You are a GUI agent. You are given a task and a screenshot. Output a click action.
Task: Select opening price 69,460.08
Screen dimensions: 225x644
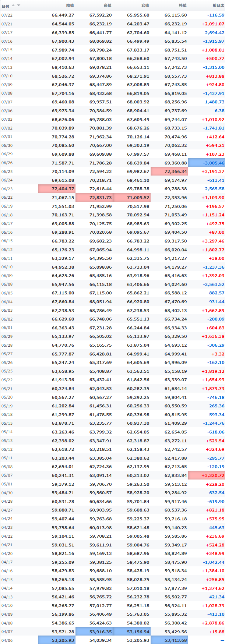coord(63,102)
